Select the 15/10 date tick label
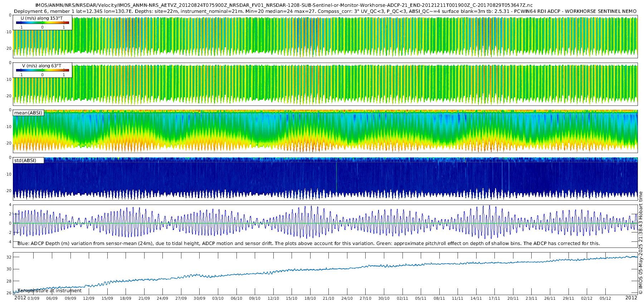Image resolution: width=644 pixels, height=304 pixels. (x=291, y=298)
